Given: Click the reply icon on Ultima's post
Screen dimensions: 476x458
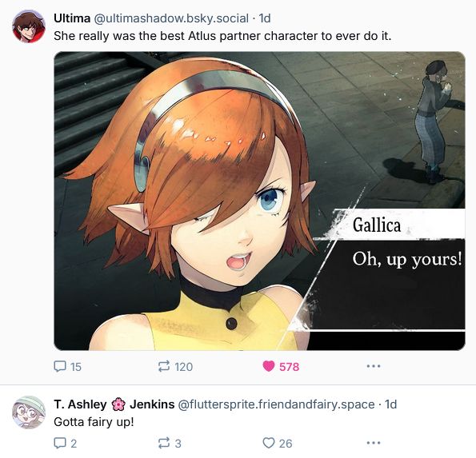Looking at the screenshot, I should pyautogui.click(x=60, y=366).
